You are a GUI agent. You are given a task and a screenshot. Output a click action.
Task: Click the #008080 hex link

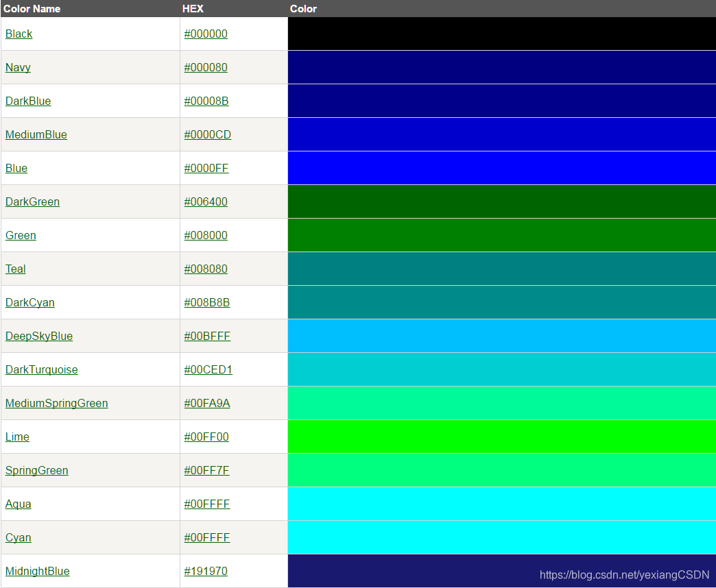click(x=206, y=269)
